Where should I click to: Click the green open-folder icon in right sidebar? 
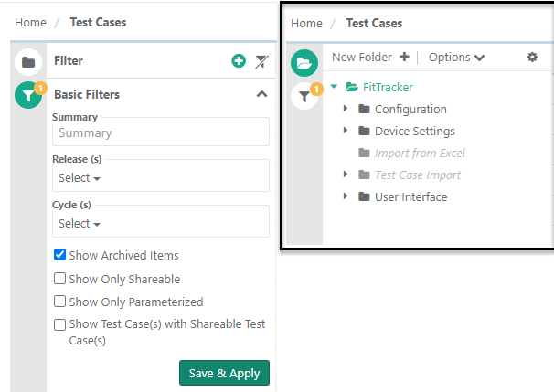coord(304,62)
